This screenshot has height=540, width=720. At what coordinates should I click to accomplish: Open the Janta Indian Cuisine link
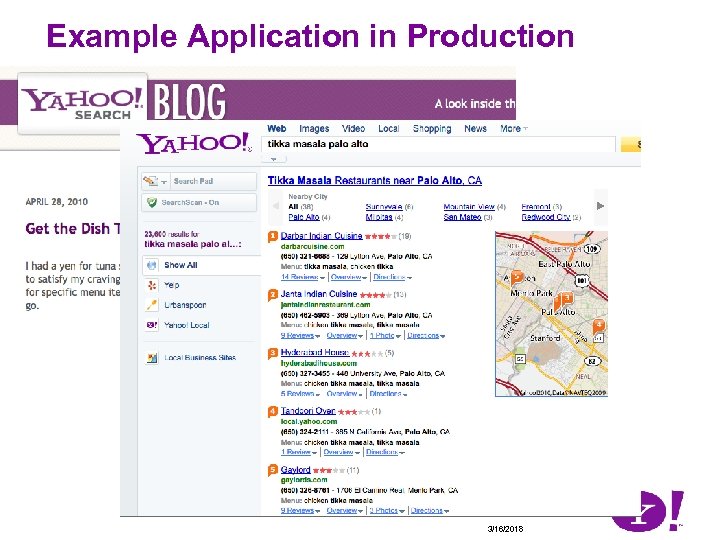tap(319, 294)
